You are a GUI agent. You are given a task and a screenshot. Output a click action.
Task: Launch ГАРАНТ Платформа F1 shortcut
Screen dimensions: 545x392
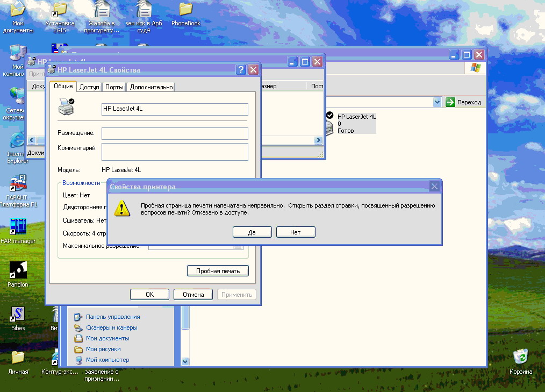coord(18,191)
